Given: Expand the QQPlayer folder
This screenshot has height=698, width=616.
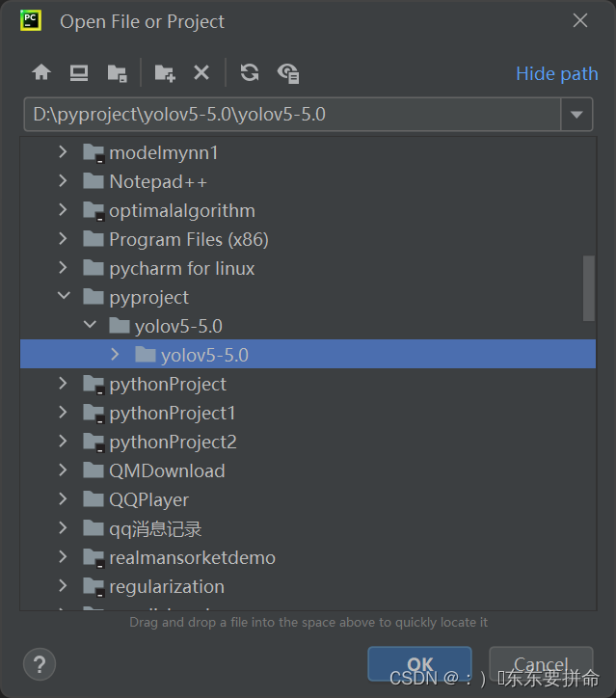Looking at the screenshot, I should point(63,499).
